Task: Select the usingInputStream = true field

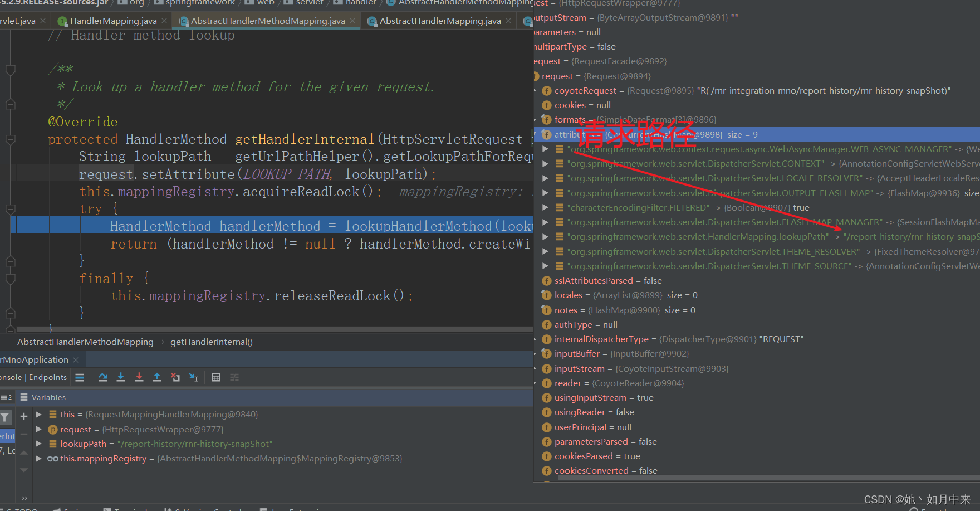Action: (x=604, y=397)
